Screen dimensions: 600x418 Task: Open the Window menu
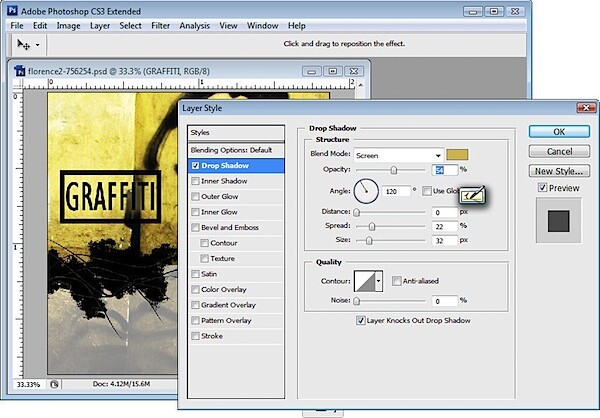click(262, 26)
